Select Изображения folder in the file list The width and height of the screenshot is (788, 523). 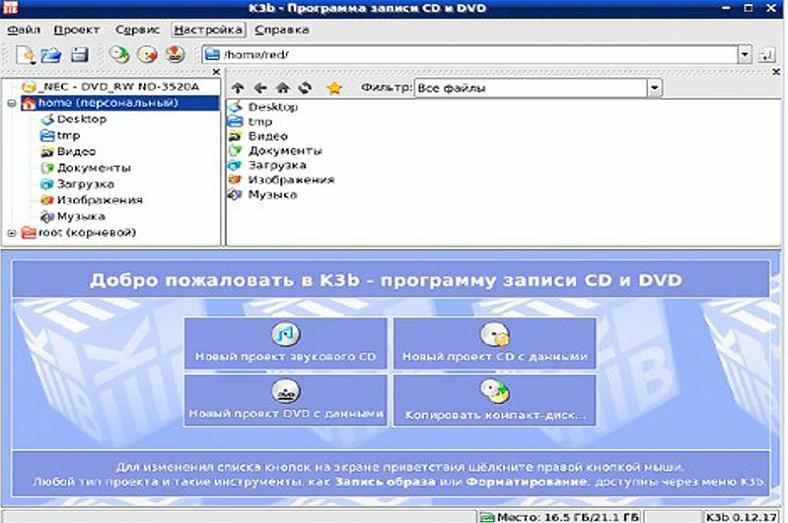(291, 180)
